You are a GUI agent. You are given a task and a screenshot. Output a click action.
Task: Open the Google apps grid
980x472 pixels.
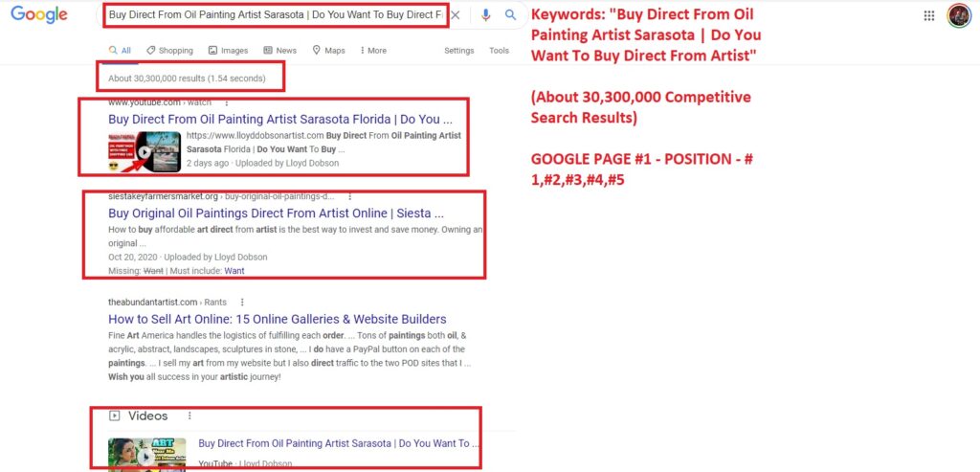click(x=929, y=15)
